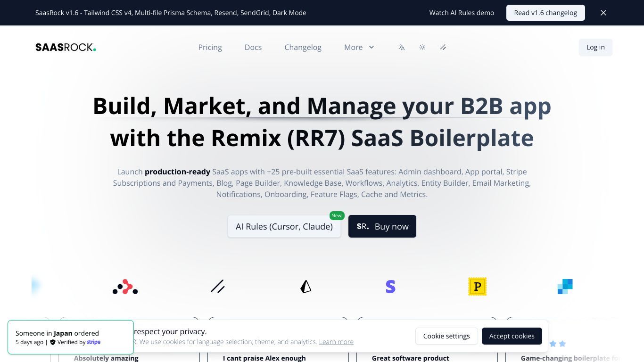Click the Prisma triangle logo

(306, 287)
